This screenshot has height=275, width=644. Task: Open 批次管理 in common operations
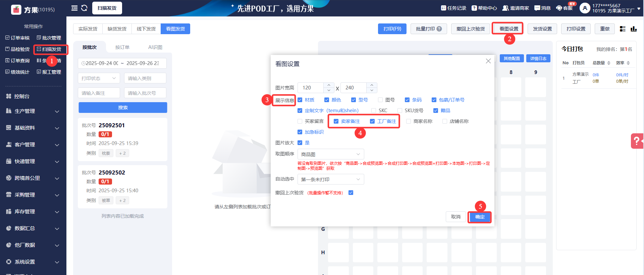point(49,38)
